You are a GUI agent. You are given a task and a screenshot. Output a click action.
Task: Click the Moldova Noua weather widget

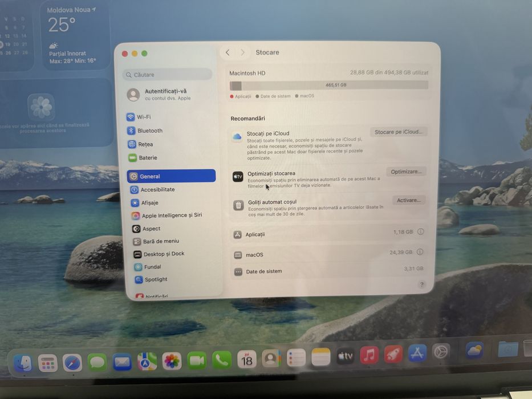click(x=76, y=35)
